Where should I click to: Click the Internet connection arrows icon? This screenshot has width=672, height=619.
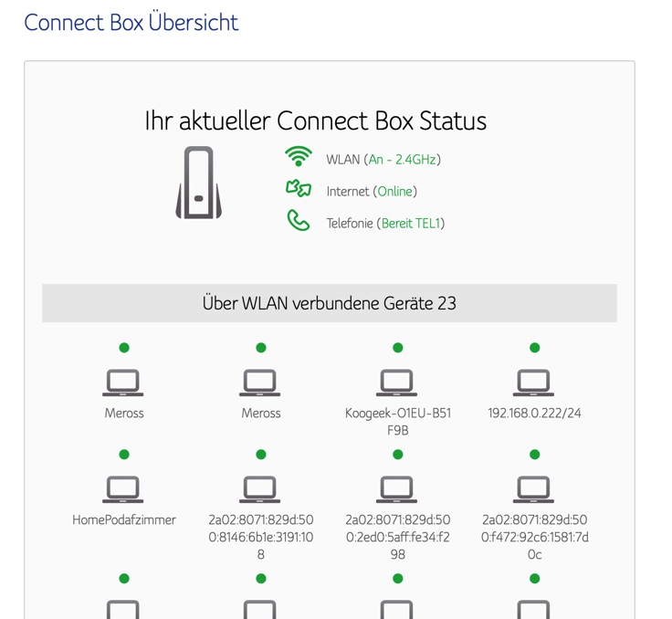point(299,189)
